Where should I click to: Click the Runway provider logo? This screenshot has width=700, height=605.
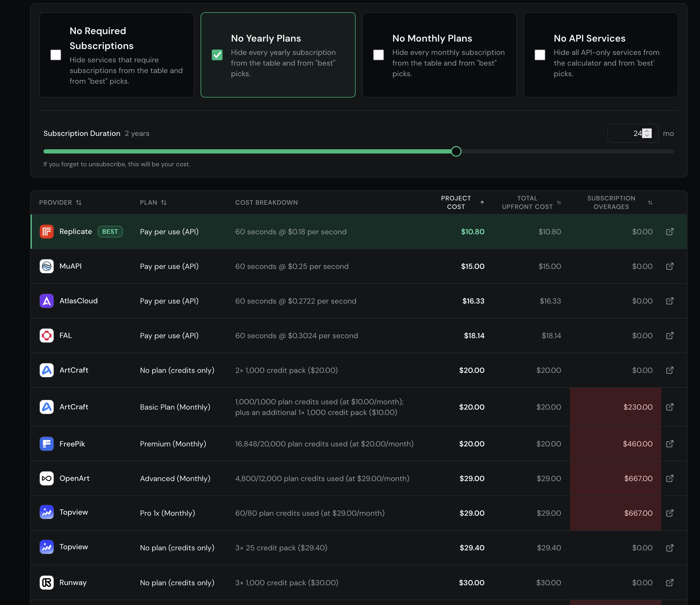(47, 582)
